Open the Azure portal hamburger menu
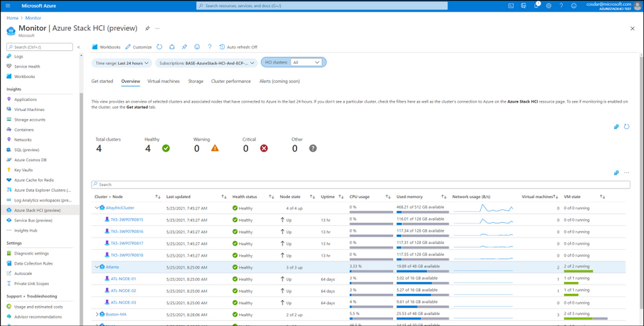 pos(8,6)
